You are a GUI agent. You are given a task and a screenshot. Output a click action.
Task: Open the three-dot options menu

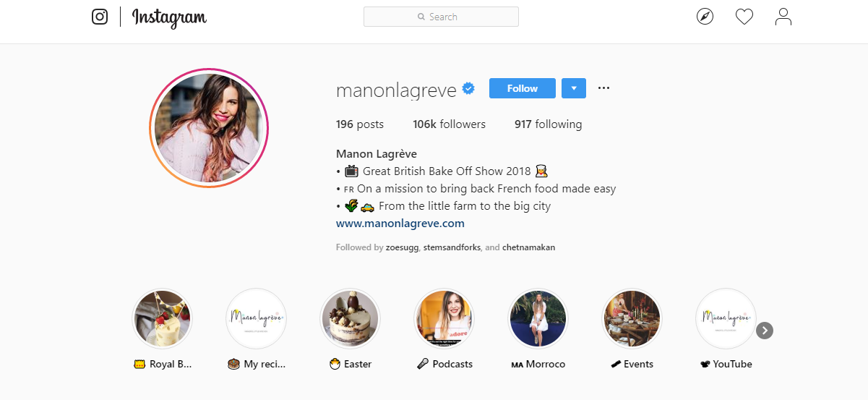point(604,88)
